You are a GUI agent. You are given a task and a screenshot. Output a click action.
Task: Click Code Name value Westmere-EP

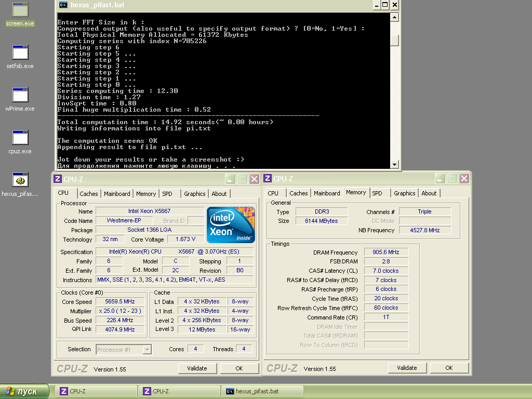[x=124, y=220]
